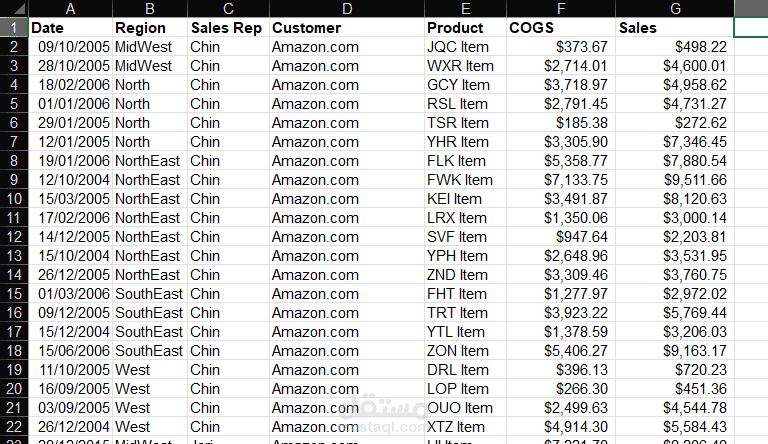Screen dimensions: 768x444
Task: Click the select-all corner triangle
Action: point(14,8)
